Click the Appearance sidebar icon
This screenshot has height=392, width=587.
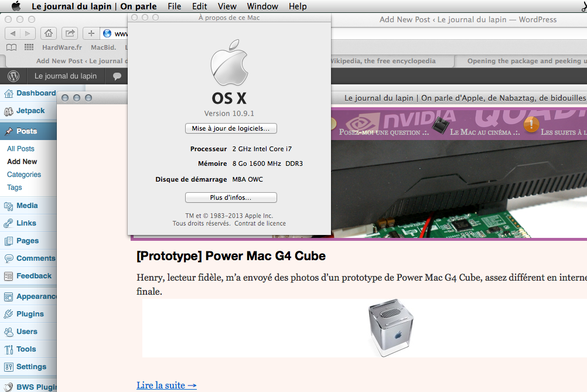click(x=9, y=296)
